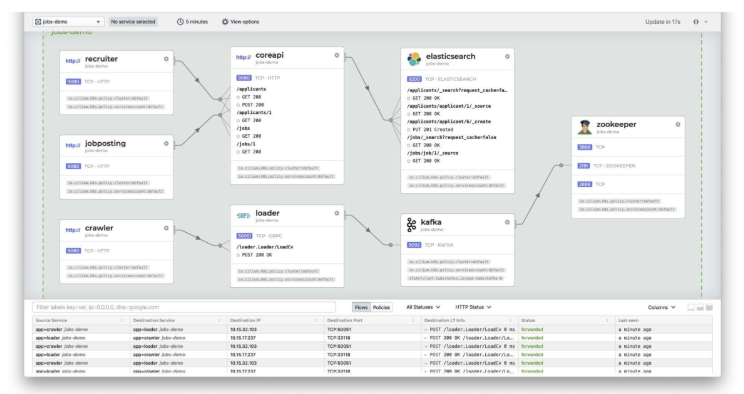Select the recruiter service title
Viewport: 744px width, 394px height.
tap(101, 59)
